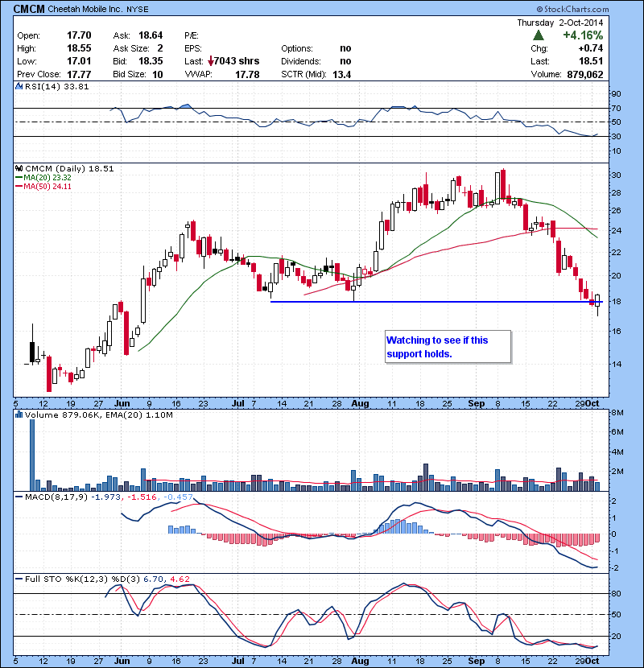Click the MA(20) green legend line

click(x=19, y=178)
